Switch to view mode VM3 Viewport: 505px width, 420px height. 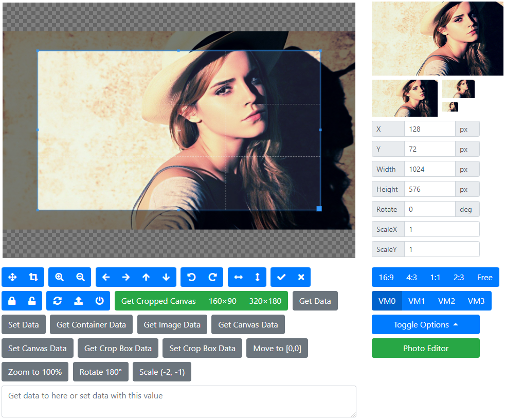(x=476, y=301)
